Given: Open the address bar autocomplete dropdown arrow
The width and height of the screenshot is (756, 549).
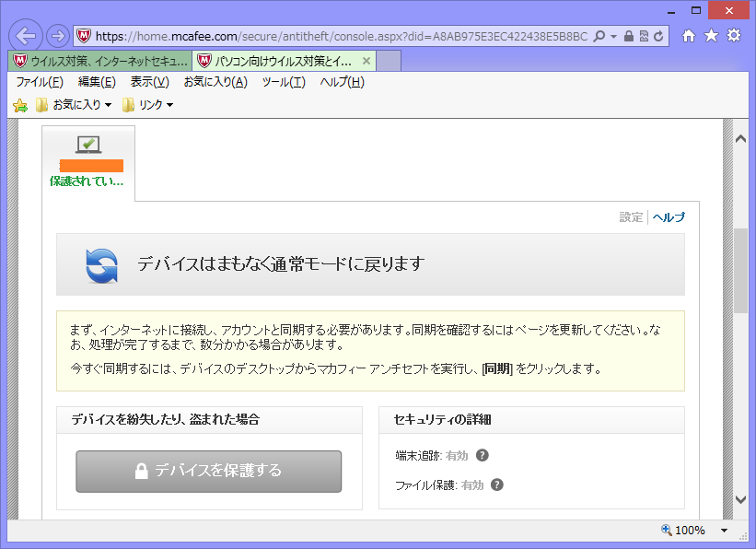Looking at the screenshot, I should tap(613, 36).
